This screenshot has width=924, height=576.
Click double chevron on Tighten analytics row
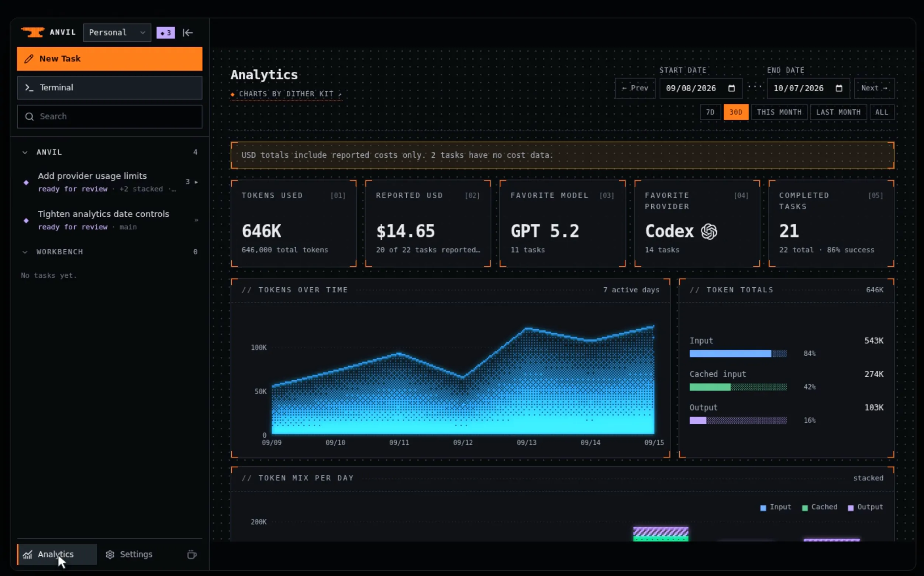point(196,220)
